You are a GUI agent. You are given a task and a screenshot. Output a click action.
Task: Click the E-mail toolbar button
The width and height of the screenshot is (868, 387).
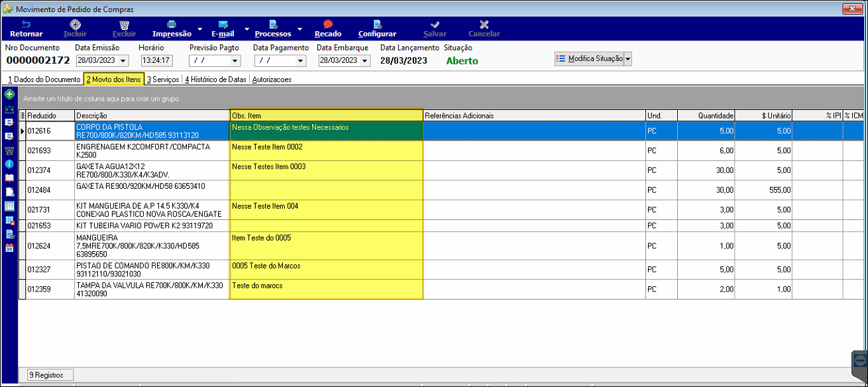[223, 28]
